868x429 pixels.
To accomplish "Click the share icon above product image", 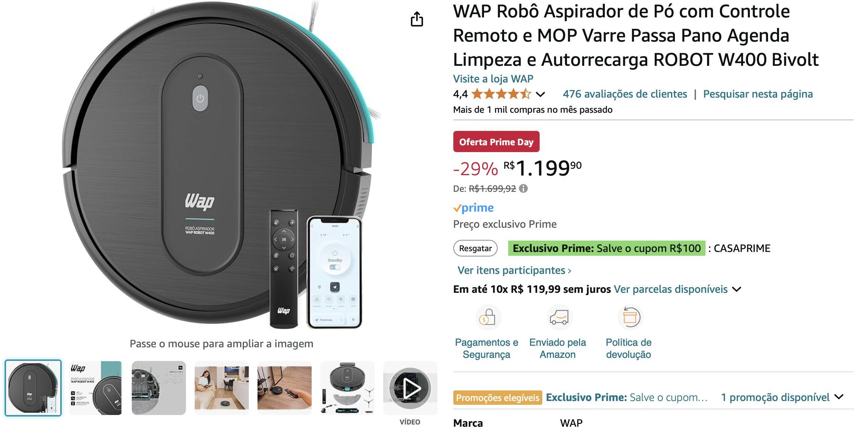I will [417, 19].
